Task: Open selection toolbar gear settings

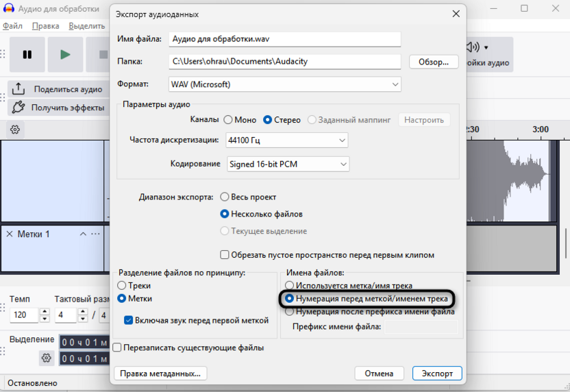Action: coord(46,358)
